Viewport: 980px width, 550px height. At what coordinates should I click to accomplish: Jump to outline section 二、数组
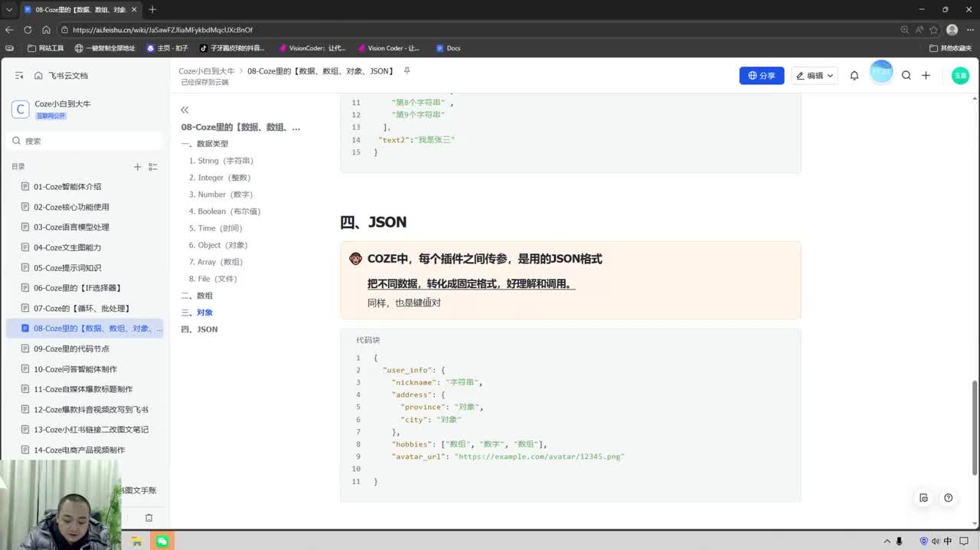tap(197, 296)
